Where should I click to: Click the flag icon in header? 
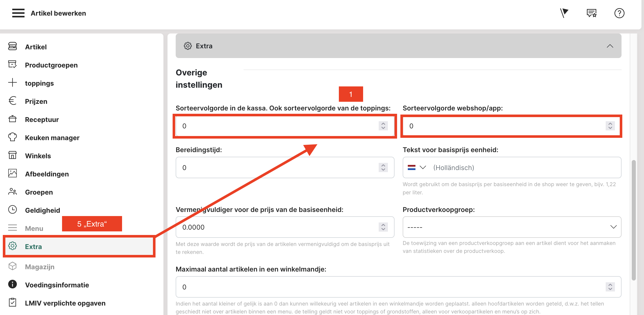pyautogui.click(x=564, y=13)
